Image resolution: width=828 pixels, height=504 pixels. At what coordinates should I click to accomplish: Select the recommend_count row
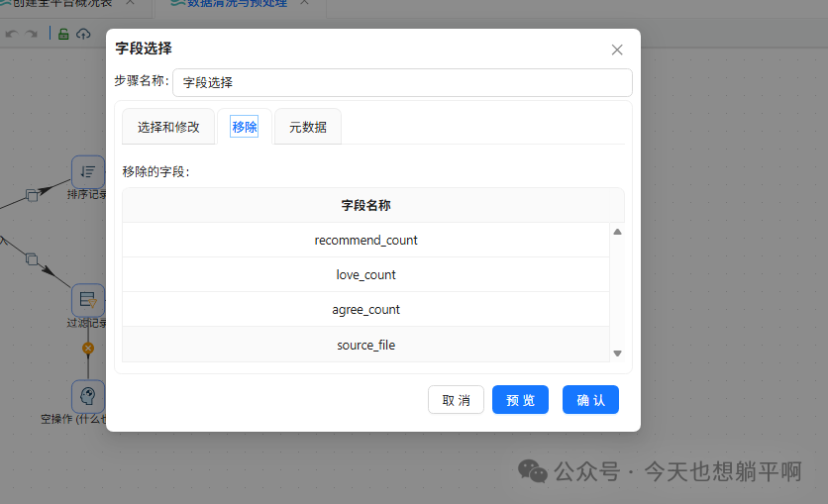pyautogui.click(x=365, y=241)
